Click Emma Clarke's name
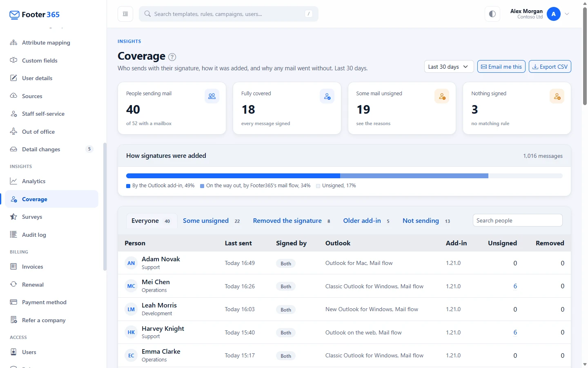588x368 pixels. click(x=161, y=352)
